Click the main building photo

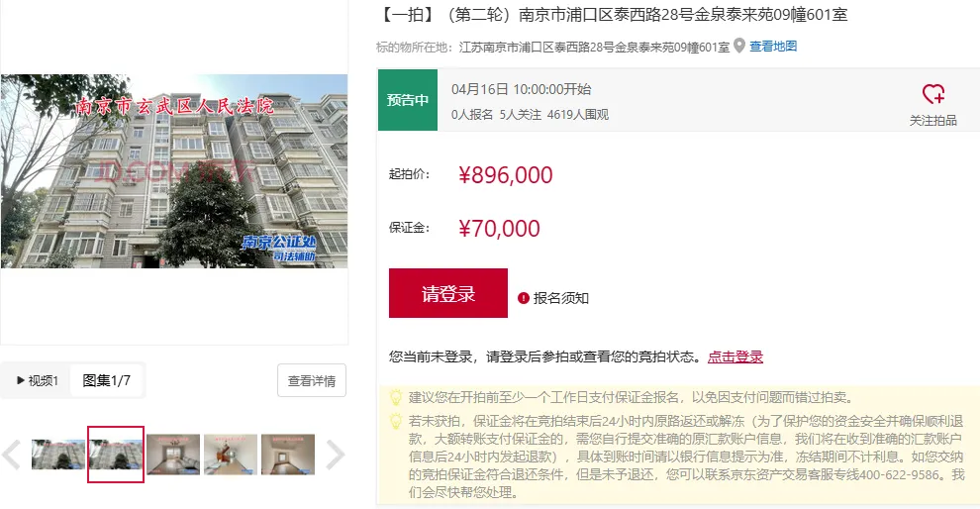click(x=174, y=171)
